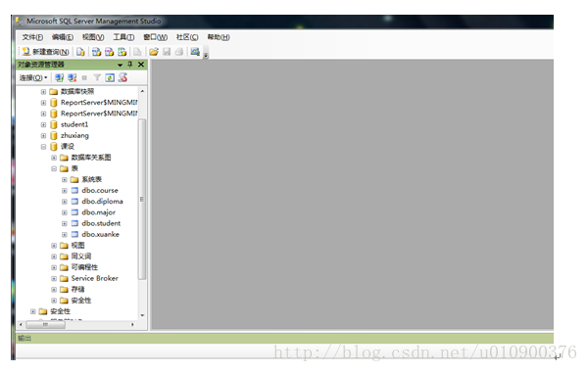Select the 数据库快照 tree label
The image size is (588, 372).
point(77,91)
